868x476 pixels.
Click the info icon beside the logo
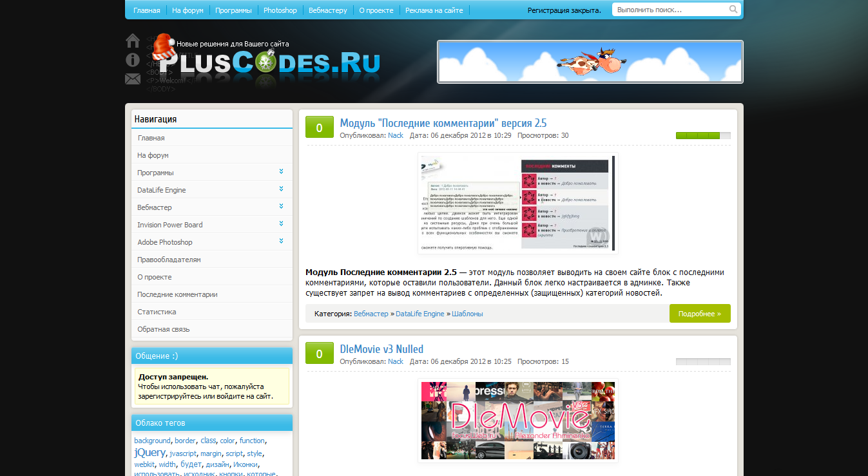tap(133, 60)
